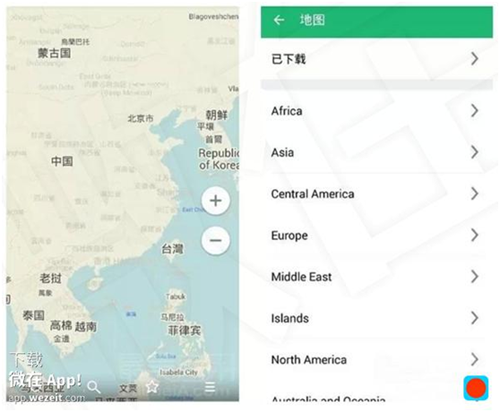The height and width of the screenshot is (412, 500).
Task: Zoom out with the minus button
Action: [x=216, y=240]
